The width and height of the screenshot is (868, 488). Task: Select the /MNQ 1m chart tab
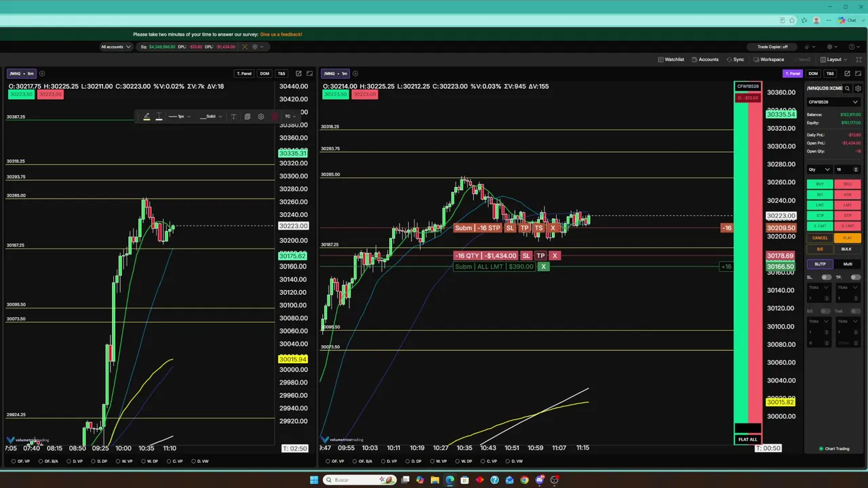[336, 73]
